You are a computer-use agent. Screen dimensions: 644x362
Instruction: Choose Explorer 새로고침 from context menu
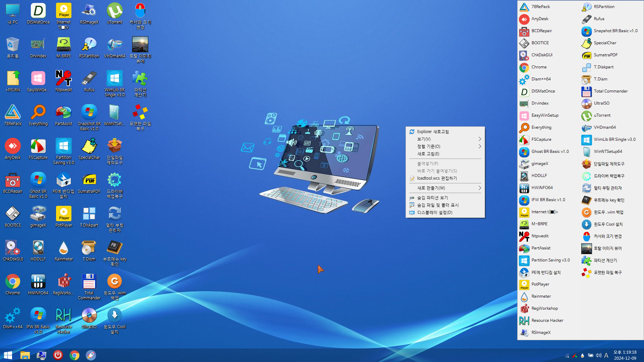tap(445, 132)
